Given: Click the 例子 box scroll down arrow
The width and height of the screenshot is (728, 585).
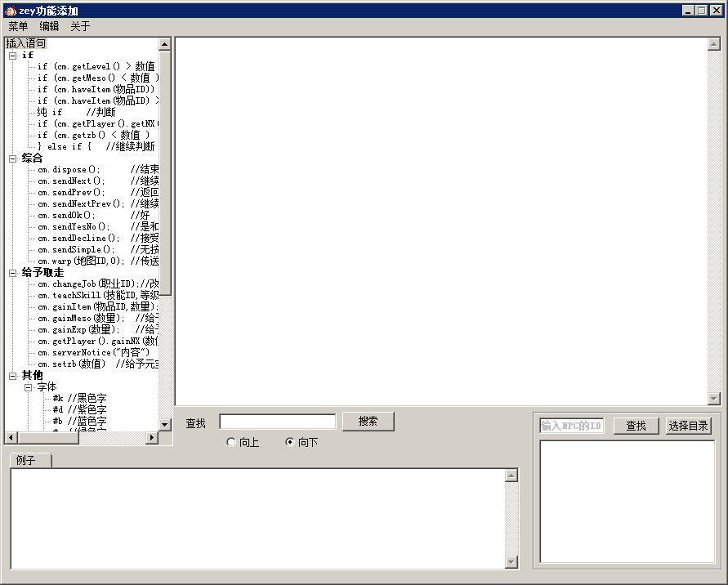Looking at the screenshot, I should coord(511,562).
